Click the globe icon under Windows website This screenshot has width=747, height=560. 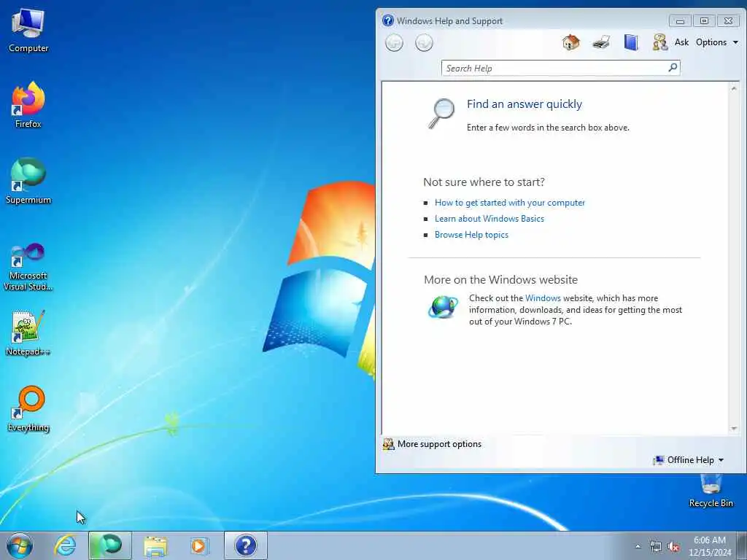click(x=443, y=307)
